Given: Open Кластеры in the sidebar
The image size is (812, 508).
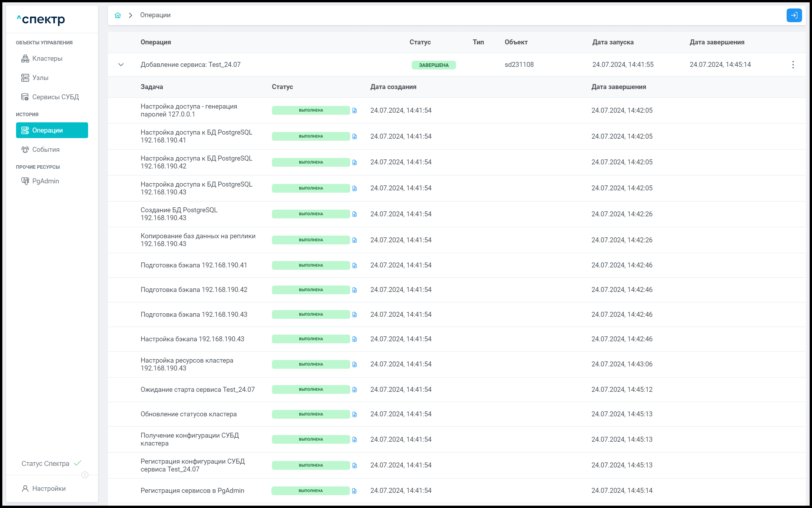Looking at the screenshot, I should tap(47, 58).
